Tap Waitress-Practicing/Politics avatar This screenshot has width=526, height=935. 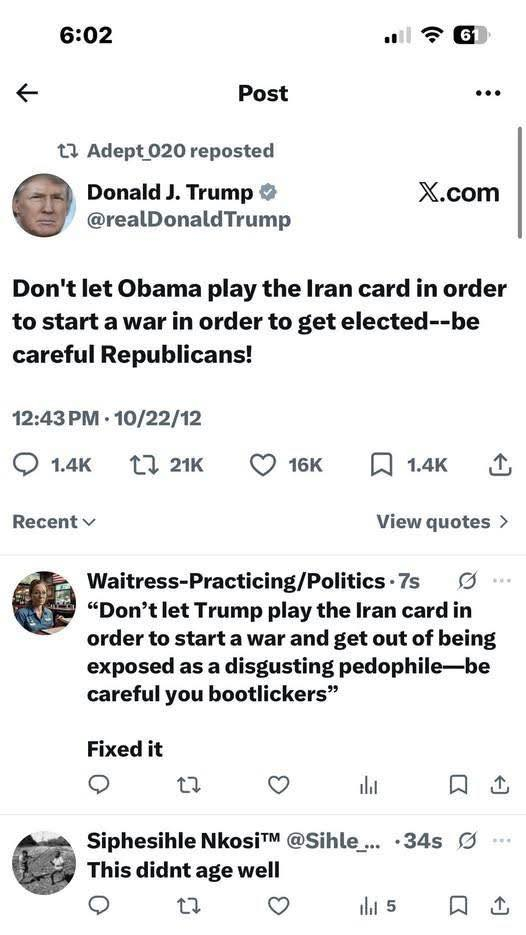pyautogui.click(x=44, y=603)
